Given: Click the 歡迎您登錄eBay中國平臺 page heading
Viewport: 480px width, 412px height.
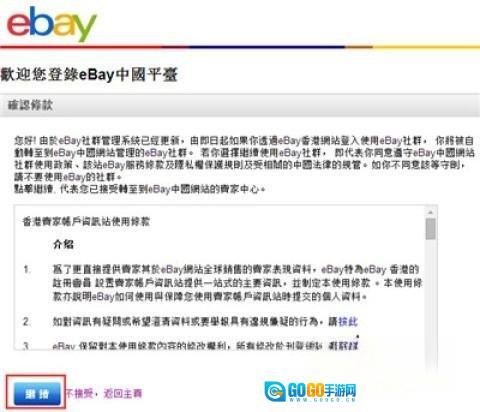Looking at the screenshot, I should point(89,74).
